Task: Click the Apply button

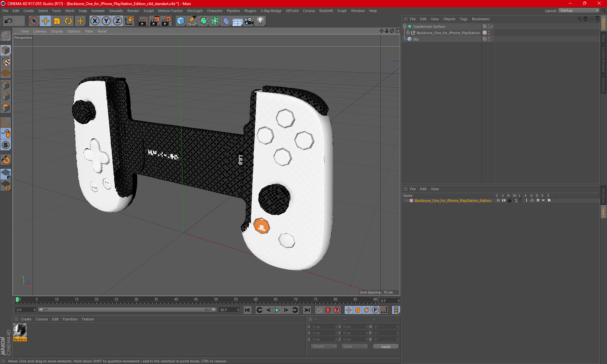Action: click(386, 347)
